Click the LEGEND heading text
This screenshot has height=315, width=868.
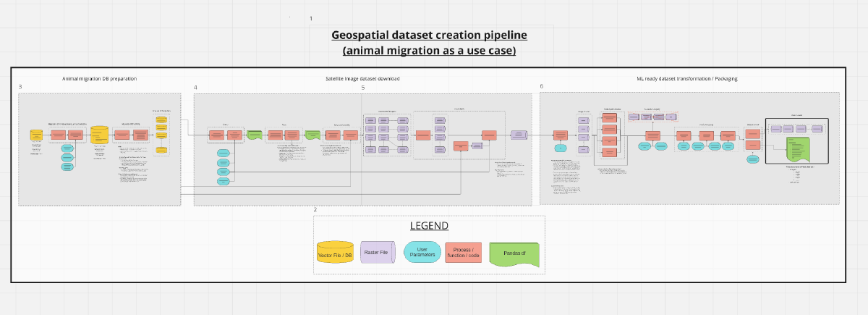click(429, 226)
